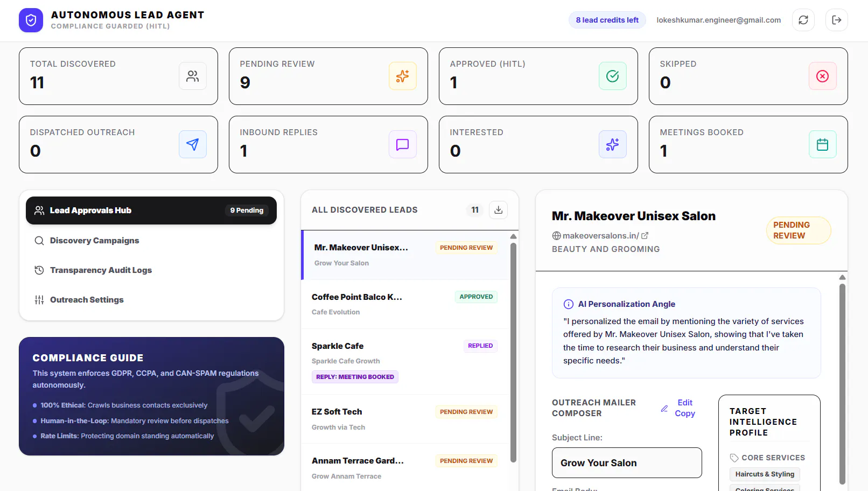
Task: Click the Dispatched Outreach paper plane icon
Action: pos(193,144)
